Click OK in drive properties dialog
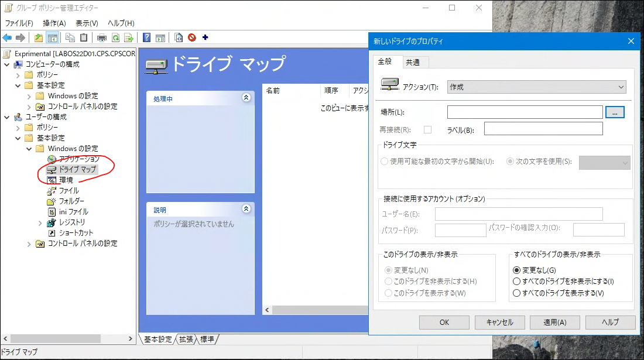Screen dimensions: 644x360 coord(444,322)
